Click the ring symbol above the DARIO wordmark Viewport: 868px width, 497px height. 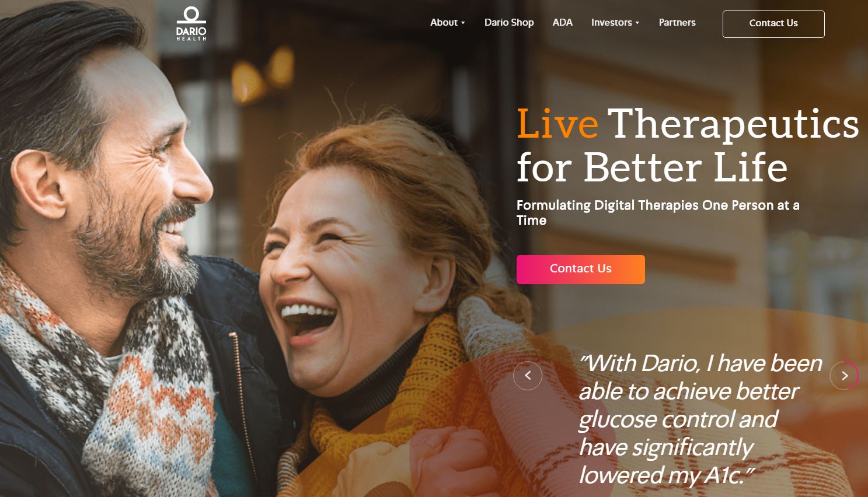191,15
